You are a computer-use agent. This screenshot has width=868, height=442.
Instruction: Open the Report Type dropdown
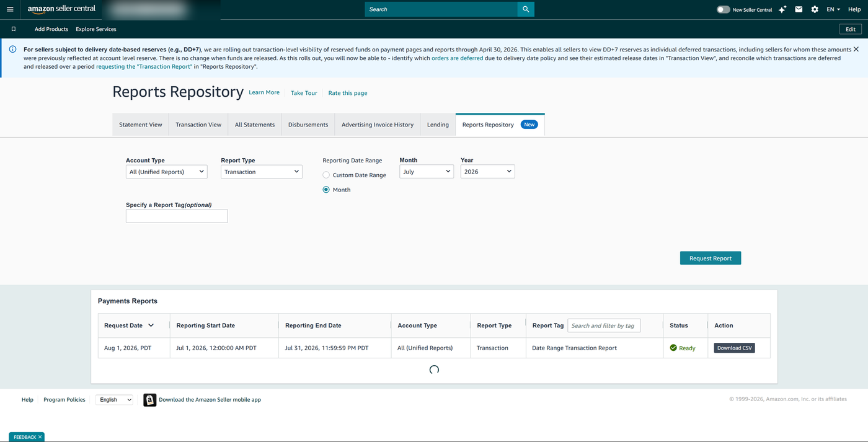(261, 172)
